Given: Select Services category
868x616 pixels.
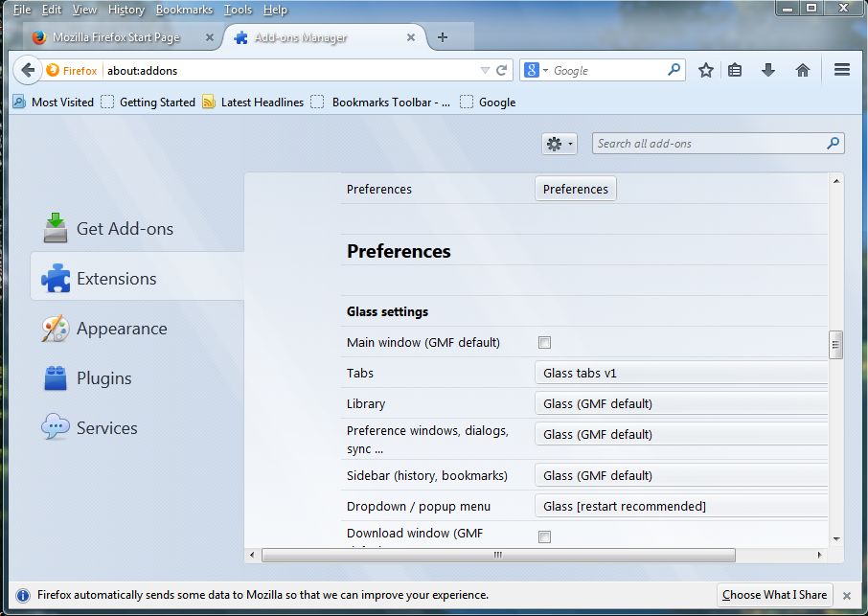Looking at the screenshot, I should click(137, 428).
